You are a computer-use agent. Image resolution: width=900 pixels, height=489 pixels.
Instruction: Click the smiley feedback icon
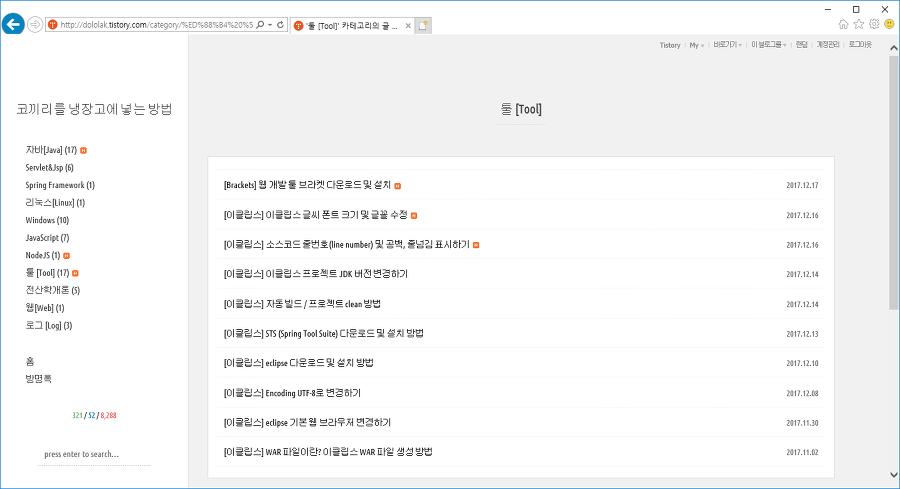[x=889, y=24]
